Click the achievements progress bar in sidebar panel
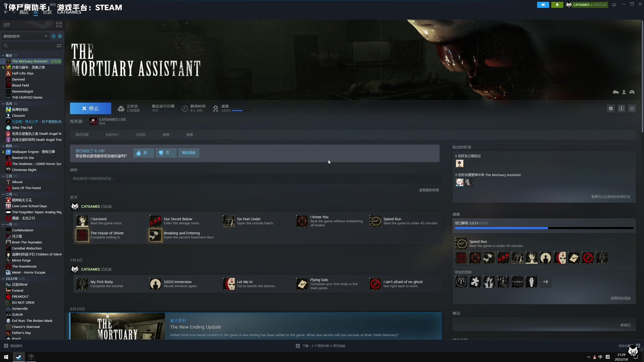Viewport: 644px width, 362px height. pyautogui.click(x=544, y=228)
